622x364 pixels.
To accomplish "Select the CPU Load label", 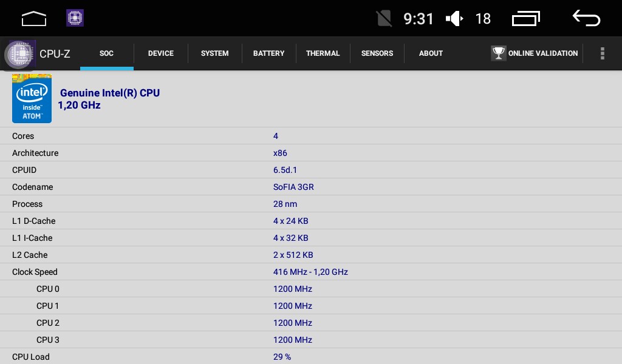I will click(x=31, y=357).
